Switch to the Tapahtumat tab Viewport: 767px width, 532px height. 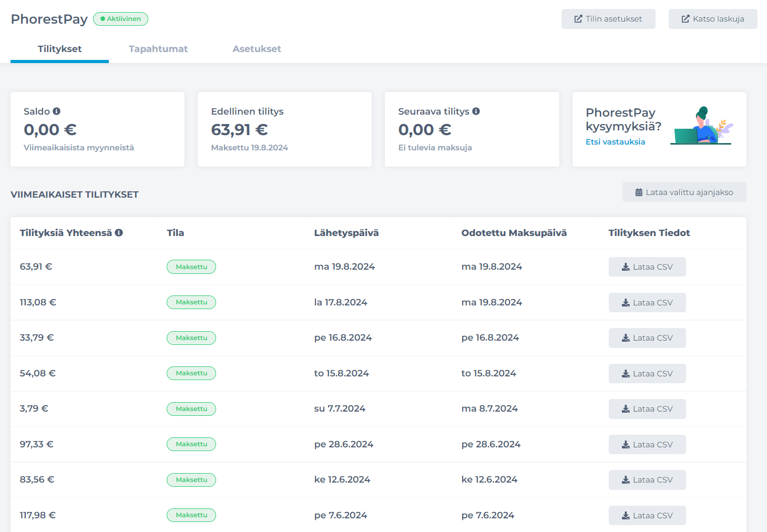coord(158,49)
